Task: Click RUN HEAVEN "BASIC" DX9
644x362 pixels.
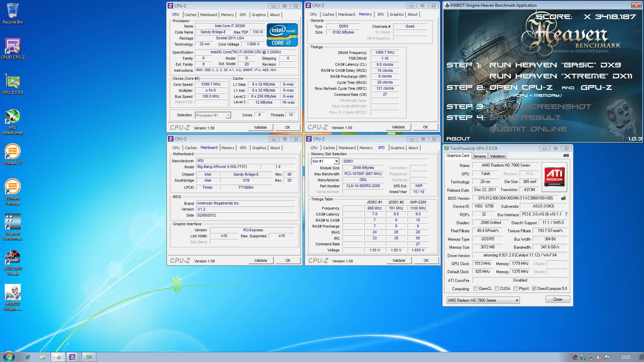Action: pyautogui.click(x=555, y=65)
